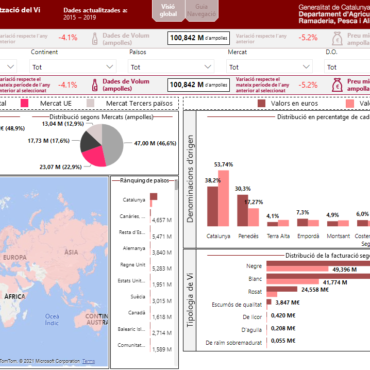Click the Negre wine type row

coord(254,266)
